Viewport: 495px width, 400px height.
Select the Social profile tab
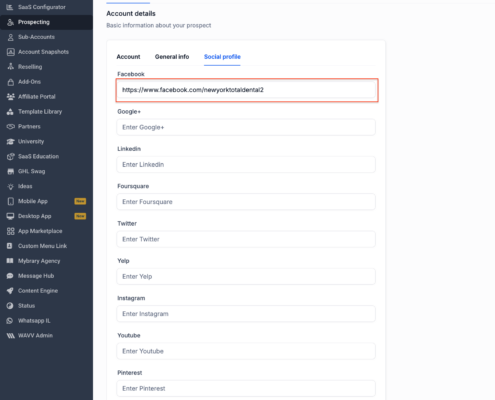point(222,57)
